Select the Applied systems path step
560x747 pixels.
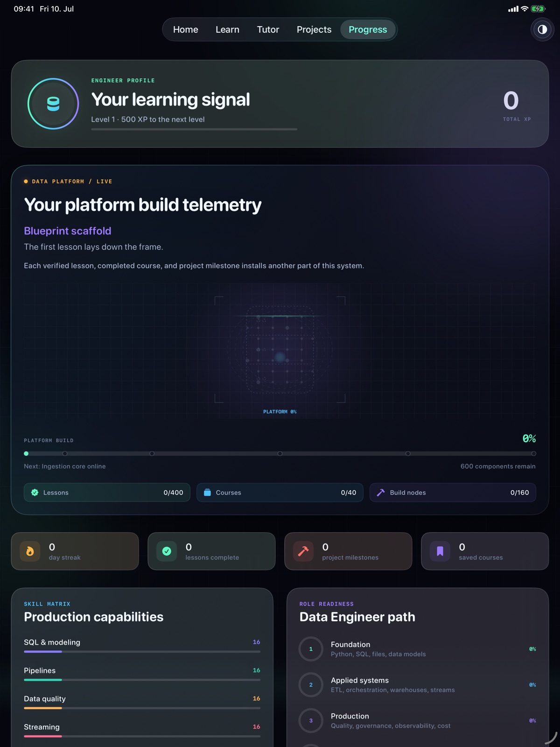[x=417, y=685]
